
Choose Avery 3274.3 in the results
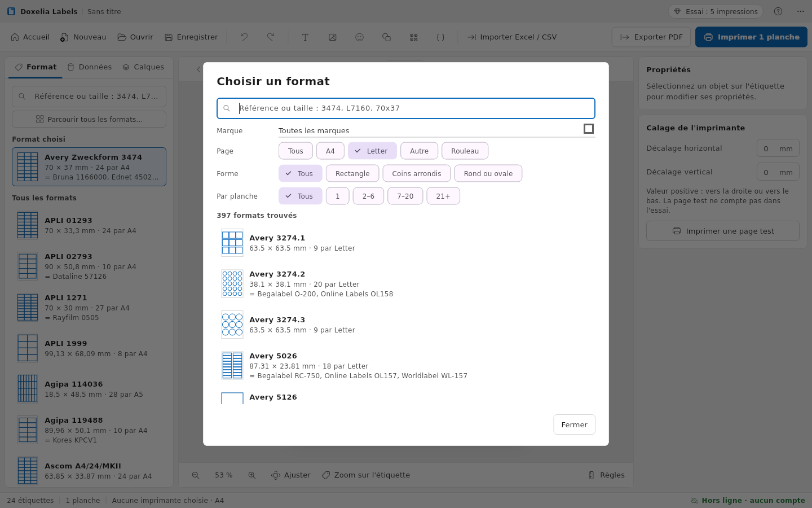(x=406, y=325)
